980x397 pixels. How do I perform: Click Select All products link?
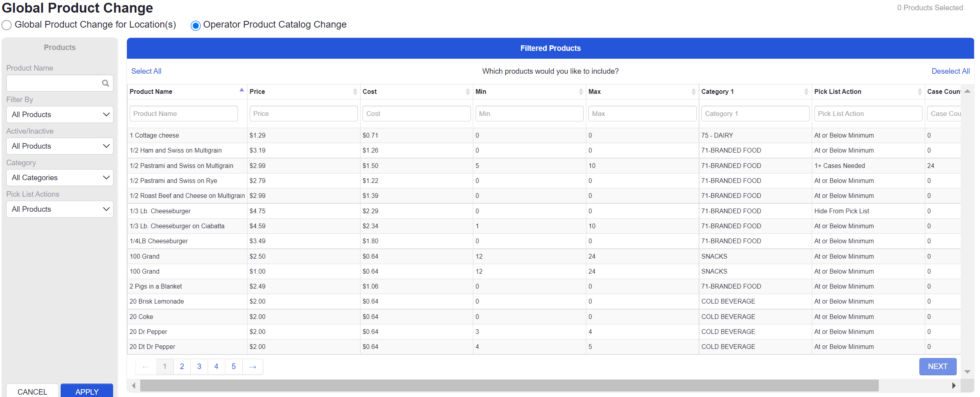coord(146,71)
